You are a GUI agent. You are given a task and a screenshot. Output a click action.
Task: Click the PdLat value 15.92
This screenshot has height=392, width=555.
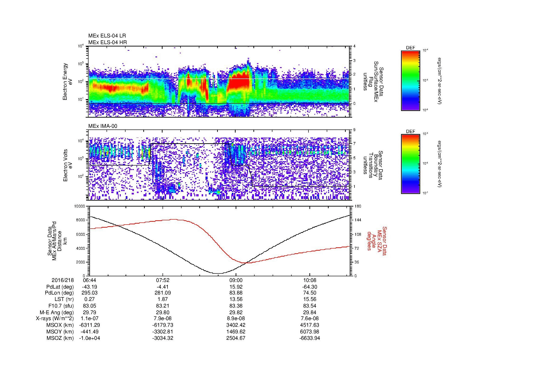coord(236,287)
